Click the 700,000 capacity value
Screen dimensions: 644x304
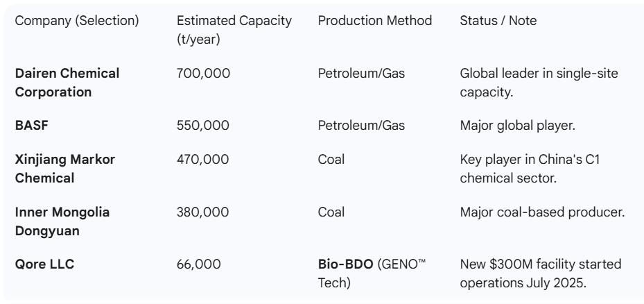pos(202,73)
